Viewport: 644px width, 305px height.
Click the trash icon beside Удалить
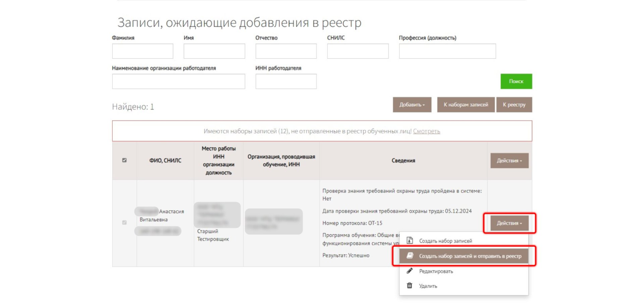409,286
